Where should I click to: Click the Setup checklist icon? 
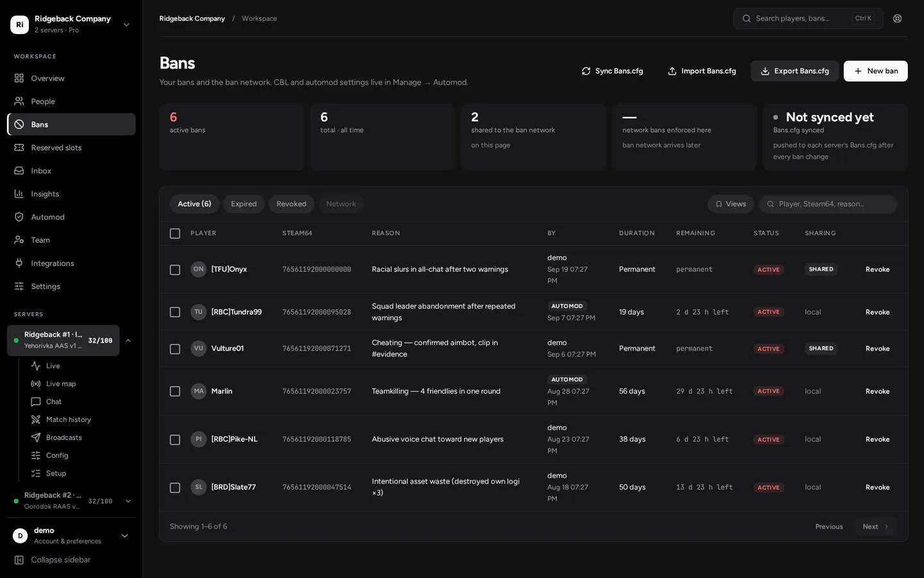36,474
